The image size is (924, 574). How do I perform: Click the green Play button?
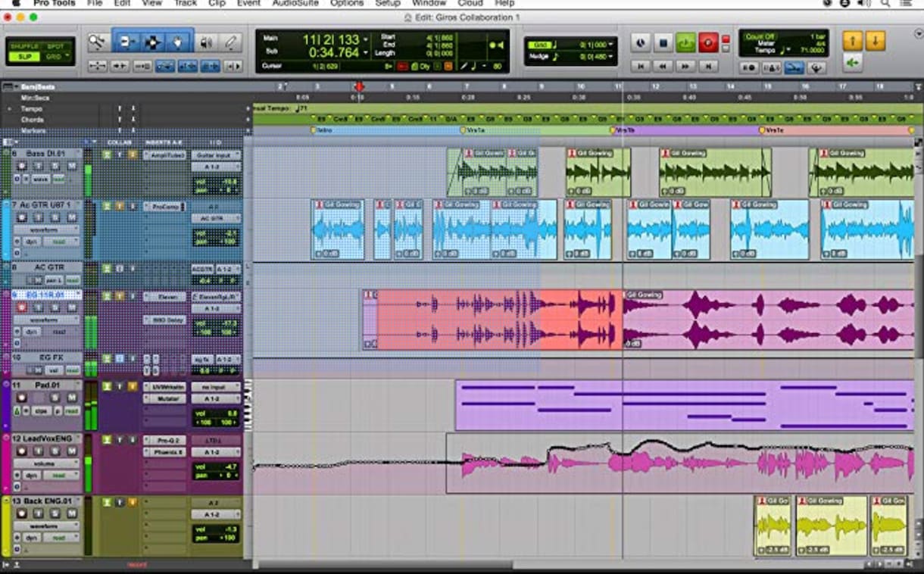685,43
